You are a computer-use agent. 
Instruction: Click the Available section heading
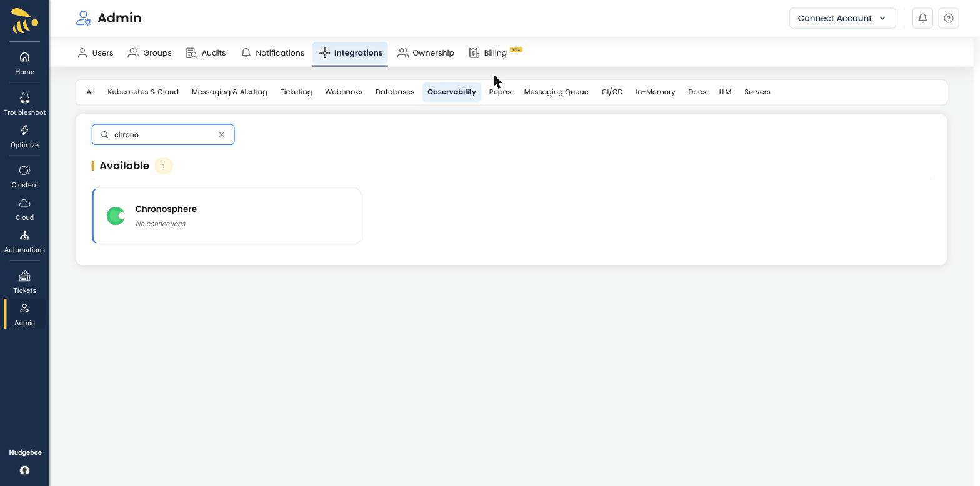[124, 166]
